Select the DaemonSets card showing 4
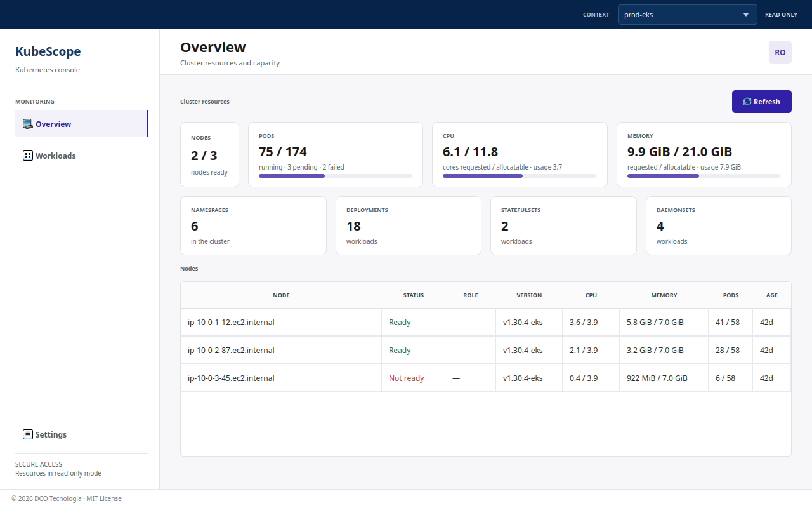This screenshot has width=812, height=508. pyautogui.click(x=719, y=225)
